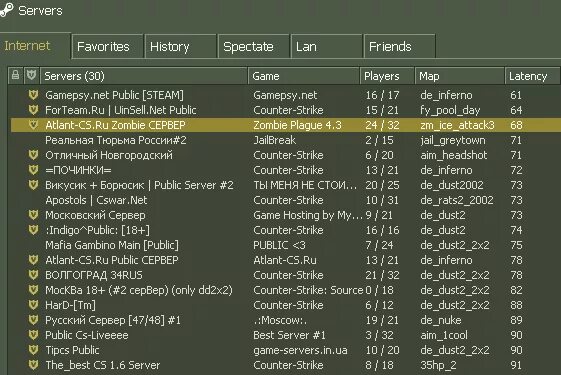Click VAC shield of ВОЛГОГРАД 34RUS row
This screenshot has width=561, height=375.
tap(33, 275)
